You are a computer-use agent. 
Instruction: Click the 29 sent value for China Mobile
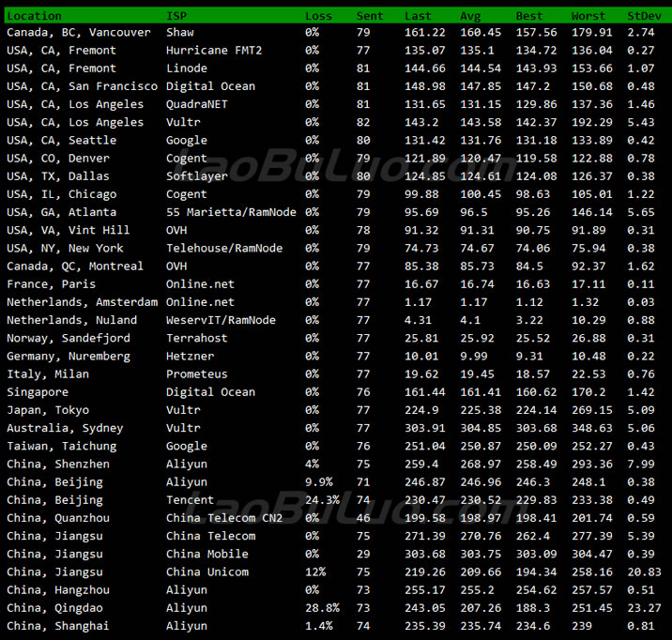[363, 555]
